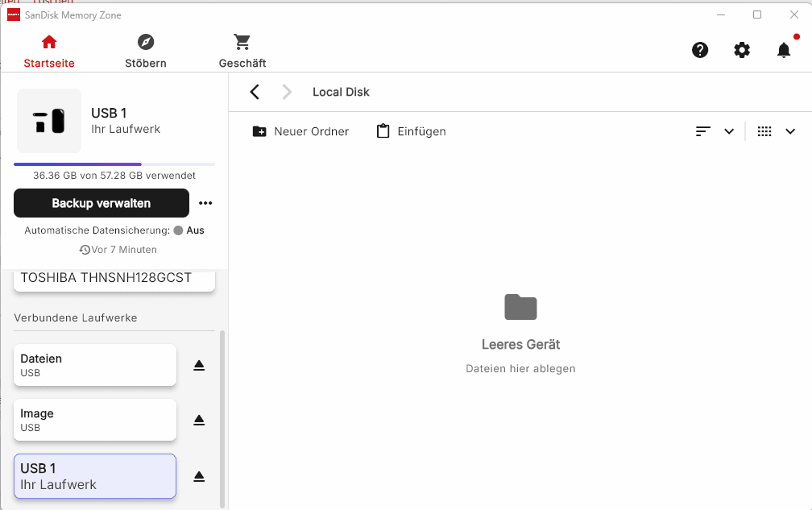Click the USB drive thumbnail image
Image resolution: width=812 pixels, height=510 pixels.
(x=49, y=121)
